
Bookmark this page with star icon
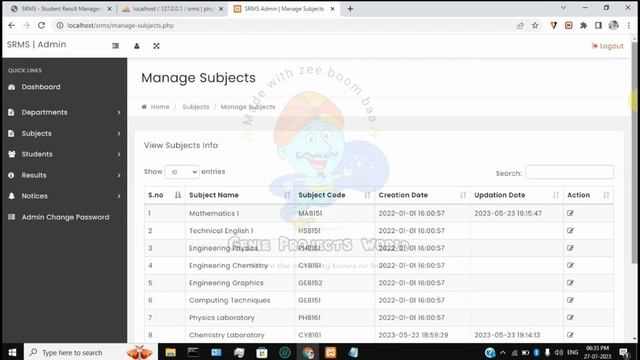coord(535,25)
